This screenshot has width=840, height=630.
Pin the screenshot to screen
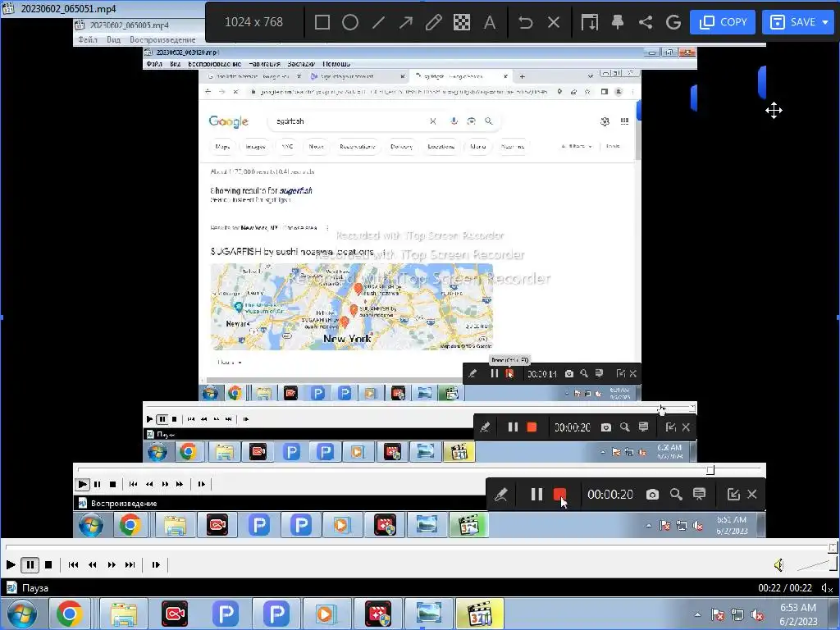click(x=618, y=22)
